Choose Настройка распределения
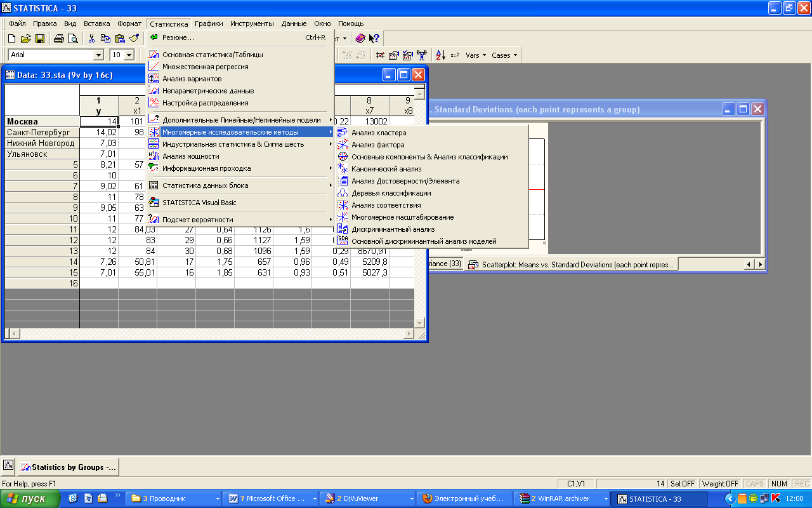Screen dimensions: 812x508 tap(240, 103)
